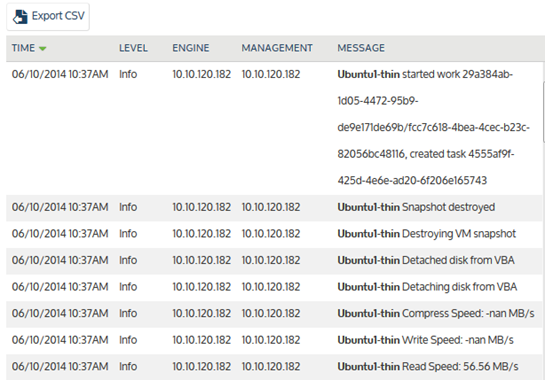
Task: Click the management IP in the 'Detached disk' row
Action: click(271, 260)
